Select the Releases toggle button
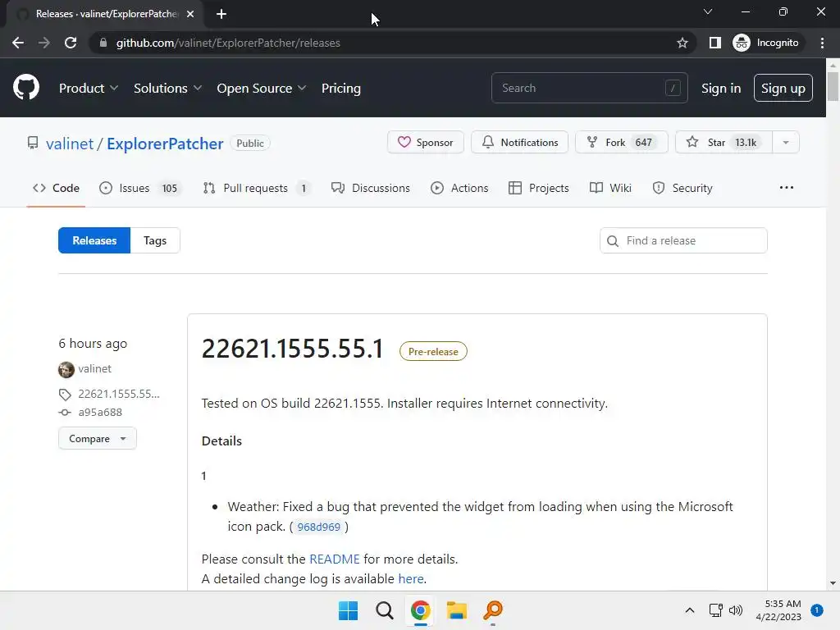The height and width of the screenshot is (630, 840). [x=94, y=240]
